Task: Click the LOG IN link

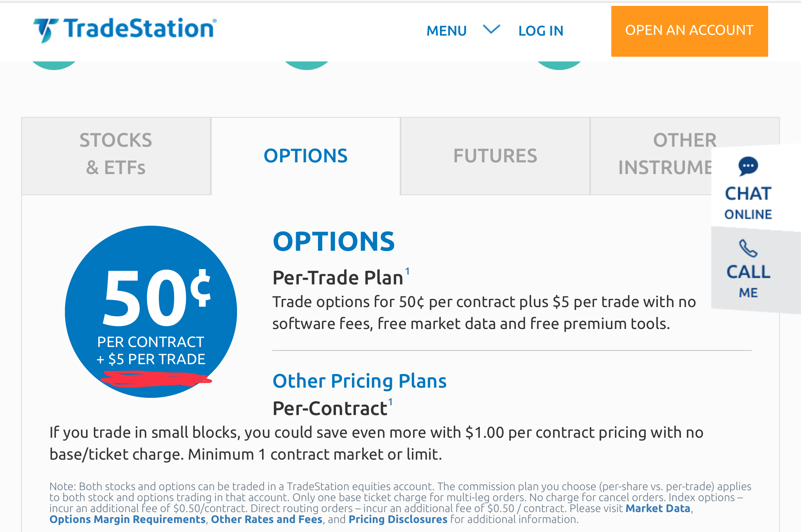Action: 541,31
